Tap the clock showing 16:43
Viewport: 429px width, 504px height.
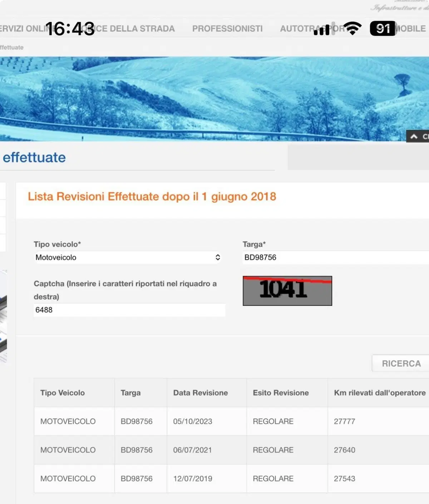coord(70,29)
